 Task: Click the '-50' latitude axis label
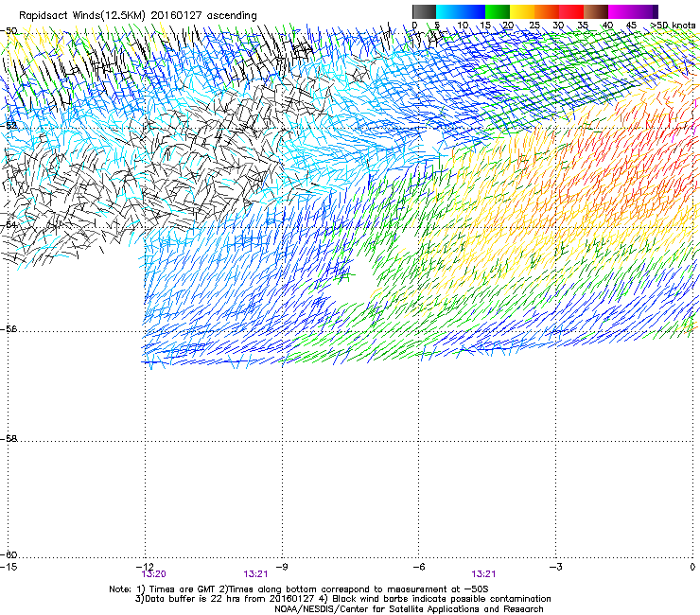(9, 31)
